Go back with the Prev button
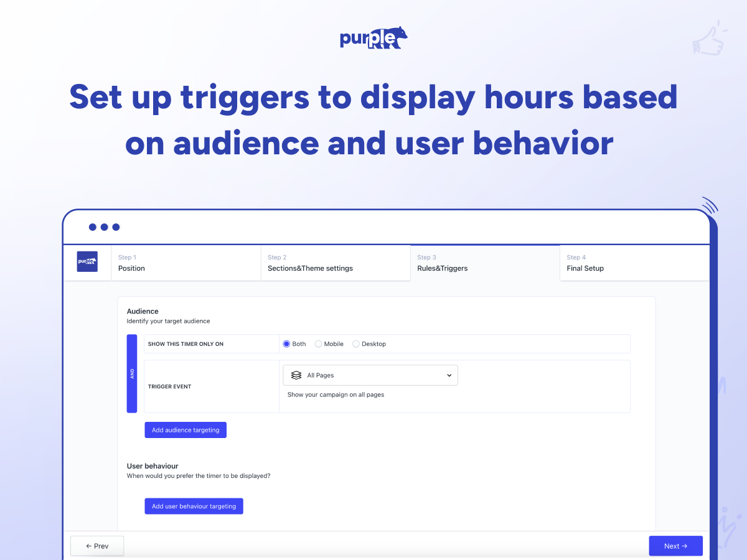This screenshot has height=560, width=747. [97, 546]
